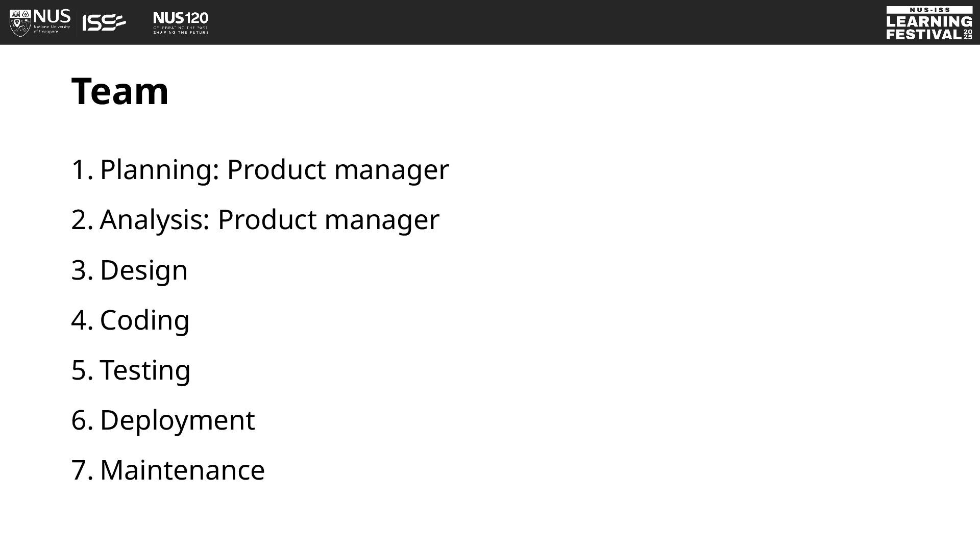Click the dark header banner
Image resolution: width=980 pixels, height=551 pixels.
tap(490, 22)
